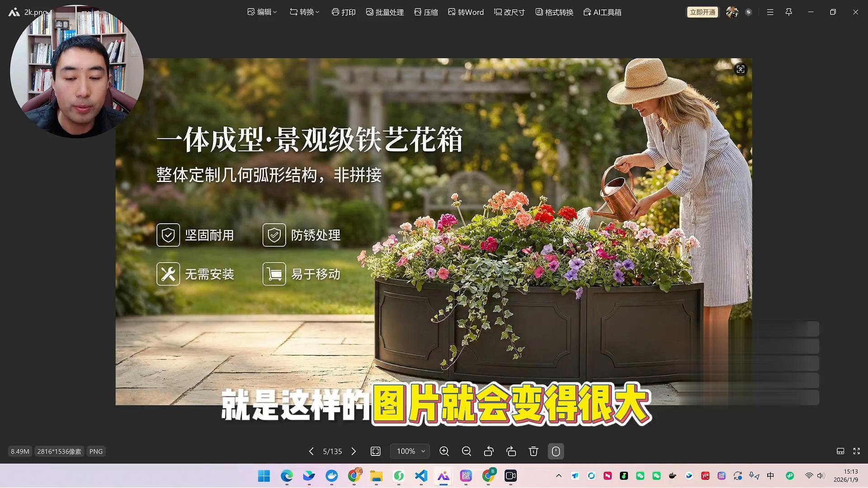Rotate the image counterclockwise

coord(489,451)
